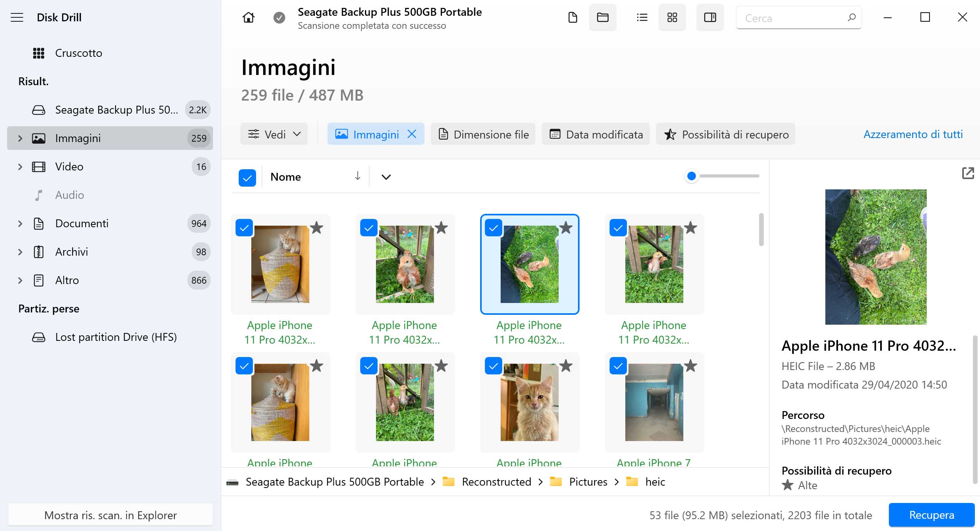Click the file grid vertical scrollbar
Viewport: 980px width, 531px height.
[x=761, y=230]
